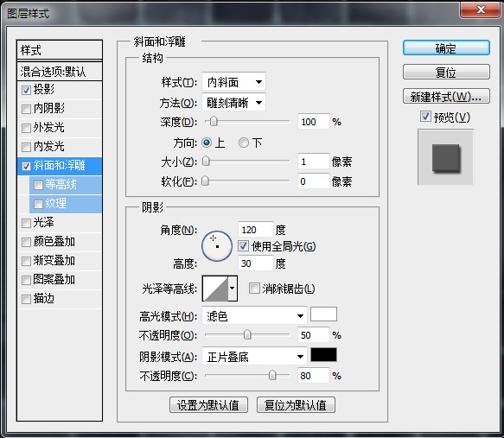
Task: Toggle the 预览 preview checkbox
Action: pos(425,117)
